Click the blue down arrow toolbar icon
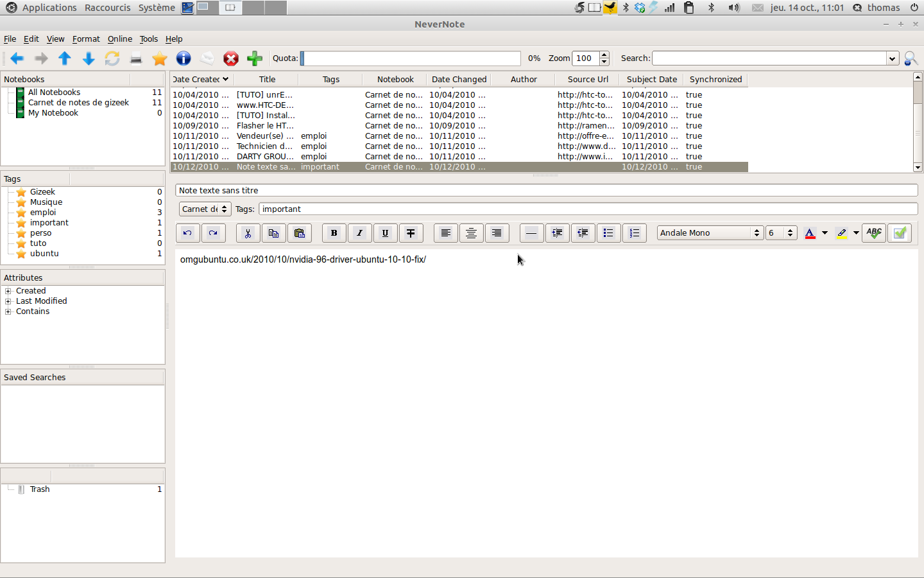Screen dimensions: 924x578 pos(89,58)
